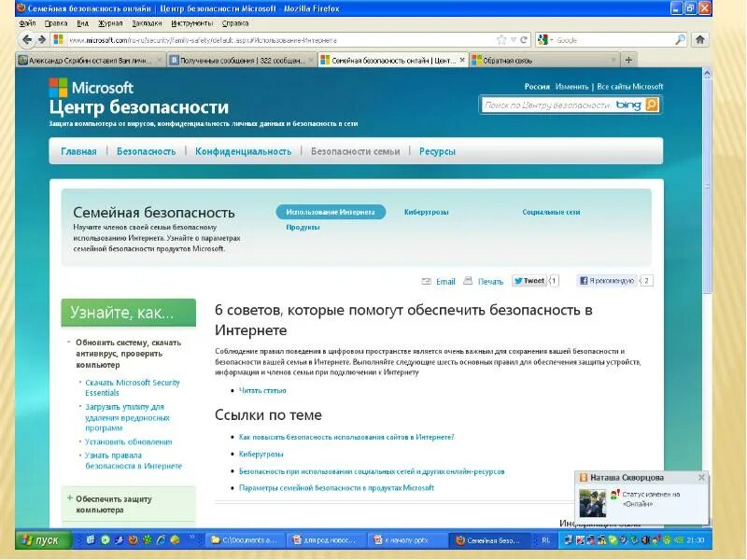
Task: Click the Печать text link
Action: tap(491, 282)
